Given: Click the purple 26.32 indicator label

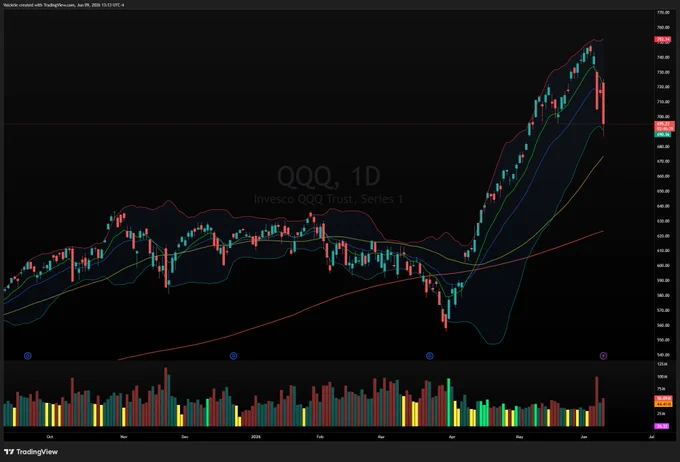Looking at the screenshot, I should (x=662, y=426).
